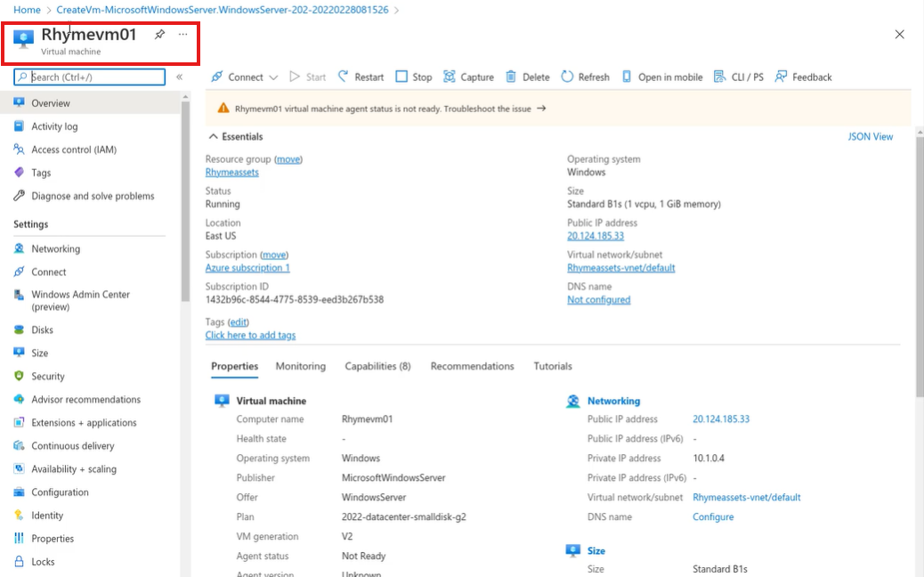Select Overview in the sidebar
924x577 pixels.
click(90, 102)
